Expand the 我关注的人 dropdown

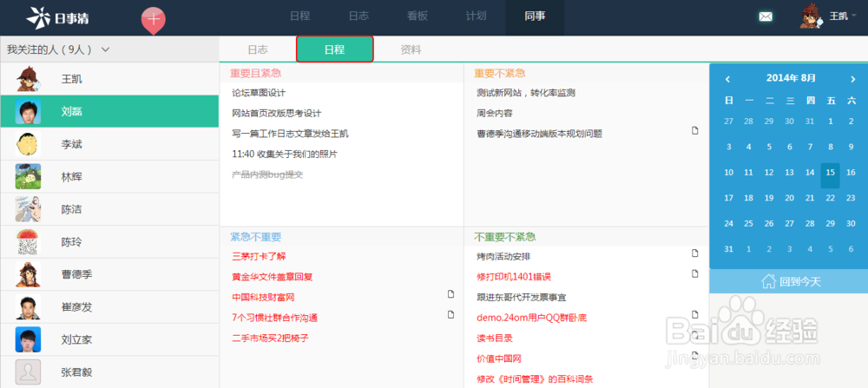click(105, 50)
